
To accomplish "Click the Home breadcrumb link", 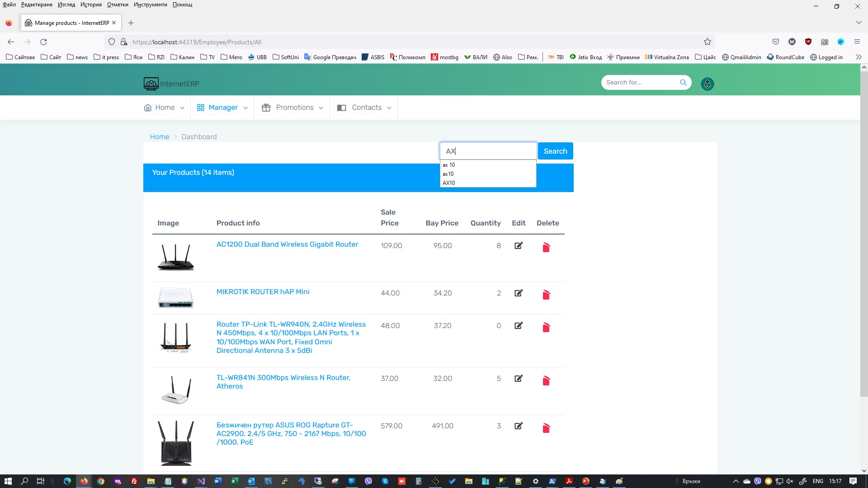I will (159, 136).
